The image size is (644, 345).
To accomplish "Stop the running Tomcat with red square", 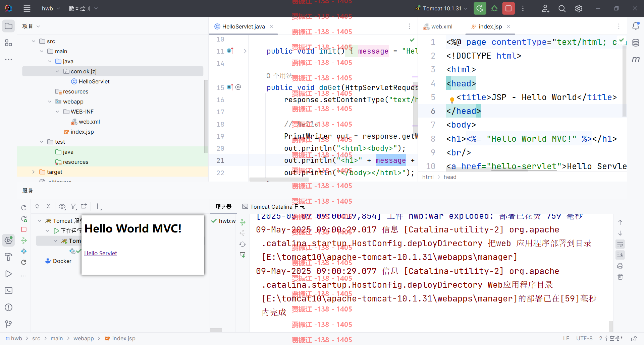I will click(x=508, y=9).
